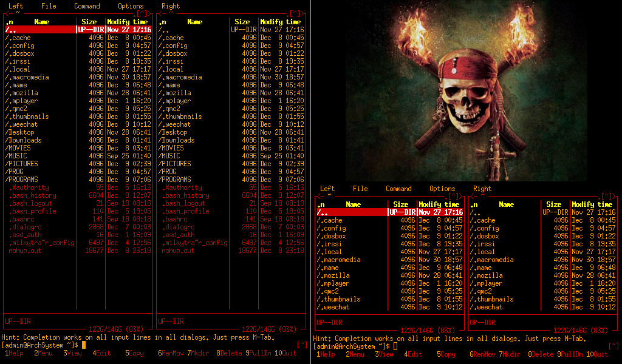Image resolution: width=622 pixels, height=364 pixels.
Task: Open the Right menu in the large terminal
Action: point(171,6)
